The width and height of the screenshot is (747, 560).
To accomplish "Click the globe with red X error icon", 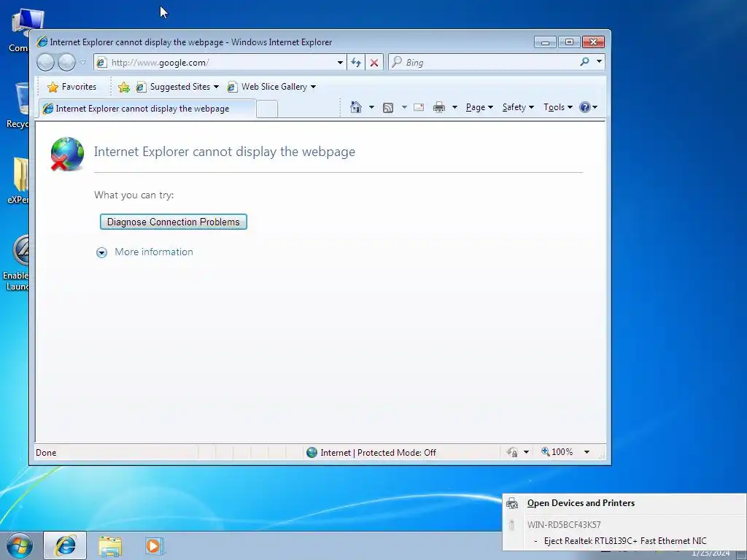I will coord(67,154).
